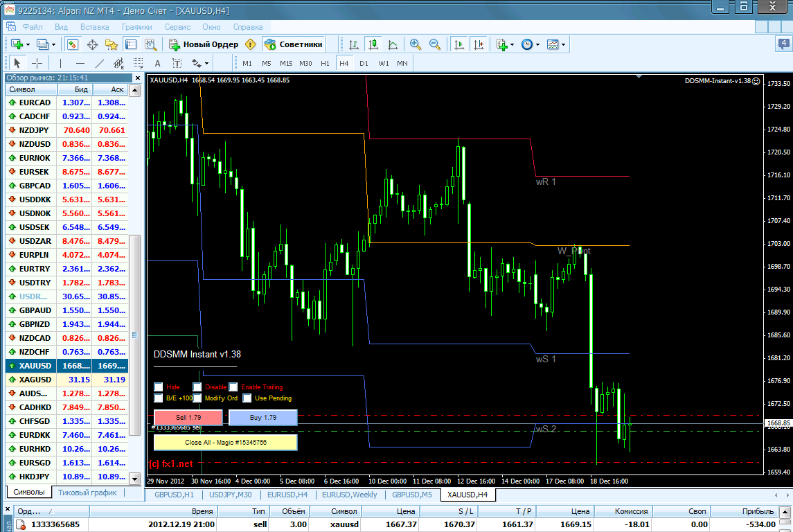
Task: Select the Horizontal Line drawing tool
Action: pyautogui.click(x=80, y=63)
